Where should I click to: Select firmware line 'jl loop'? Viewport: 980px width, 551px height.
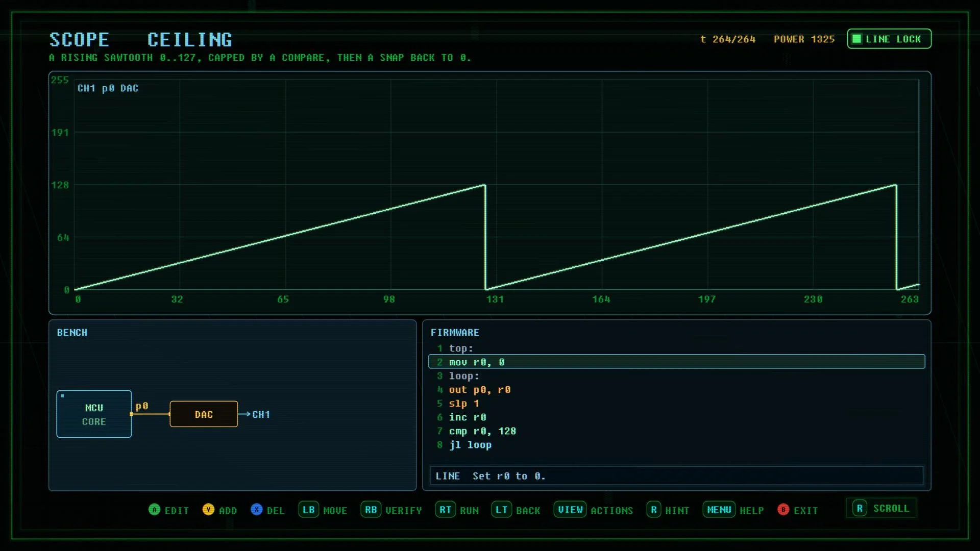[677, 445]
